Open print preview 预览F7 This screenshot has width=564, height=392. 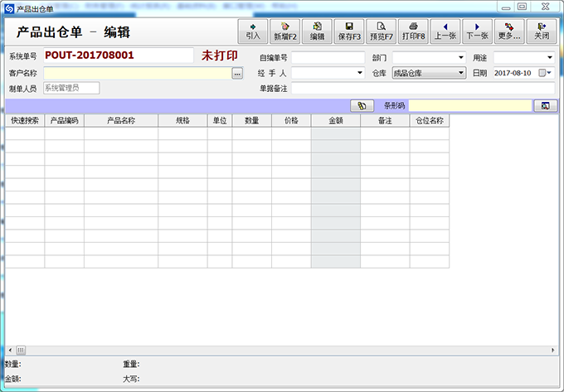click(381, 31)
